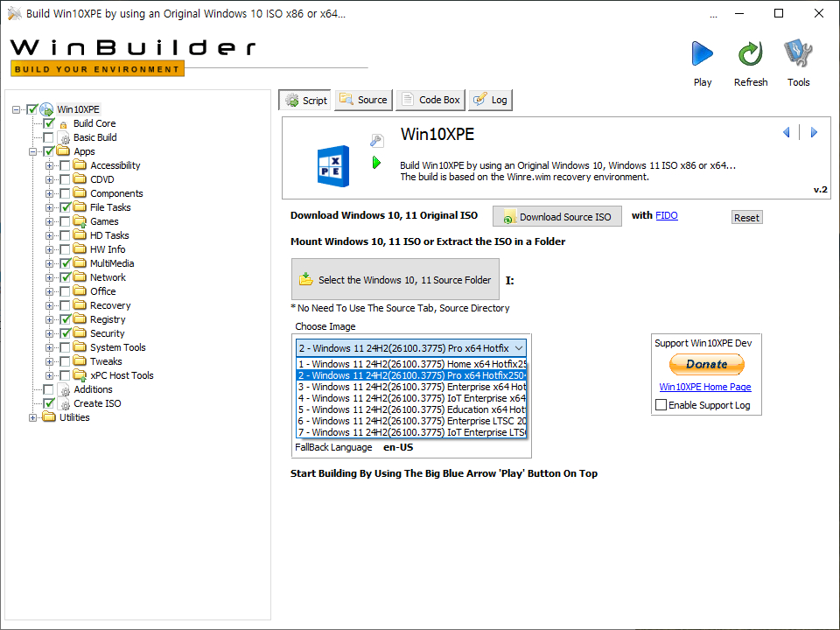Image resolution: width=840 pixels, height=630 pixels.
Task: Expand the Accessibility node
Action: coord(49,165)
